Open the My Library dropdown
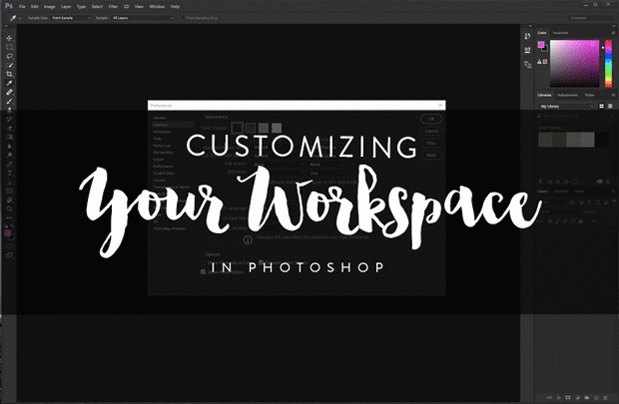 click(566, 106)
